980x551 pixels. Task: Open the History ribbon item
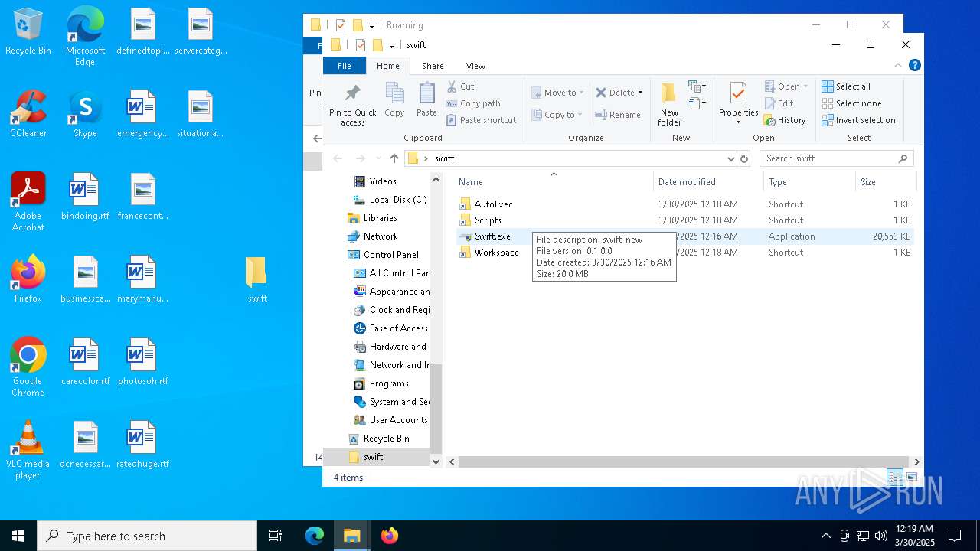coord(785,120)
